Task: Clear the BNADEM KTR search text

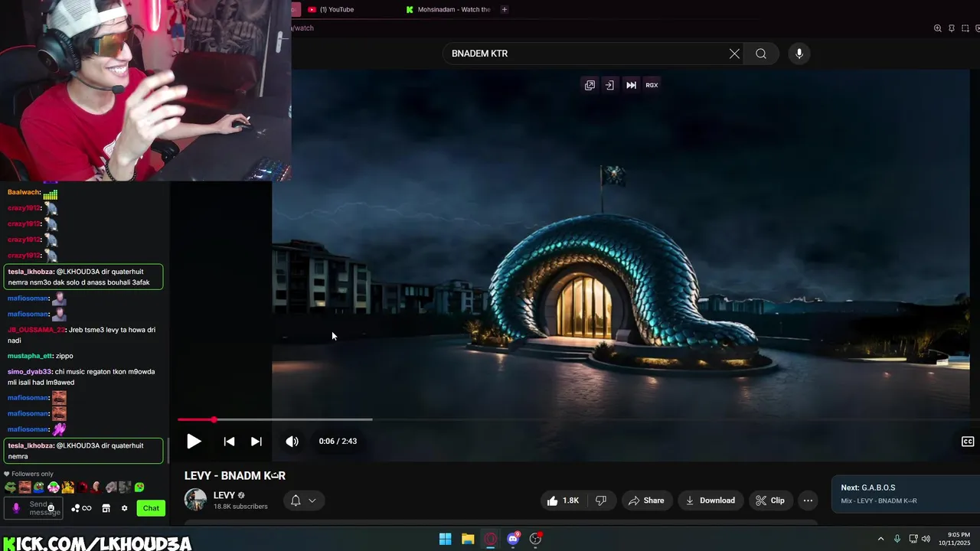Action: pyautogui.click(x=734, y=54)
